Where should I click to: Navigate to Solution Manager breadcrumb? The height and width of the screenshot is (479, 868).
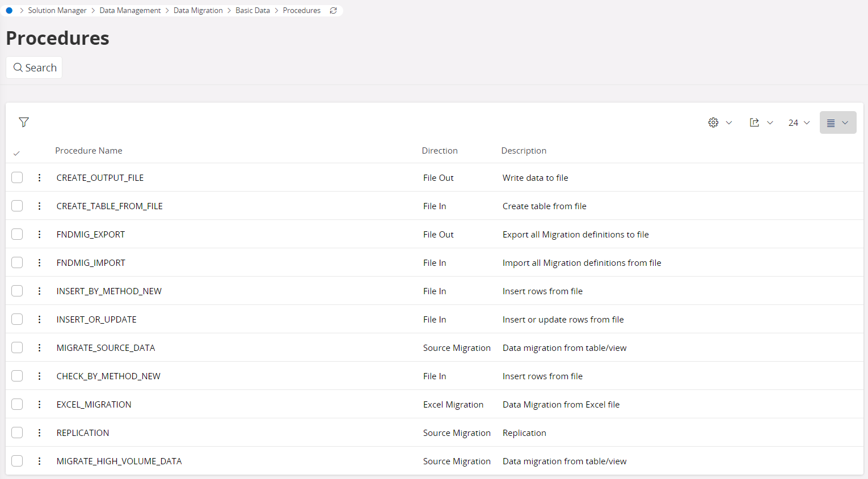57,11
